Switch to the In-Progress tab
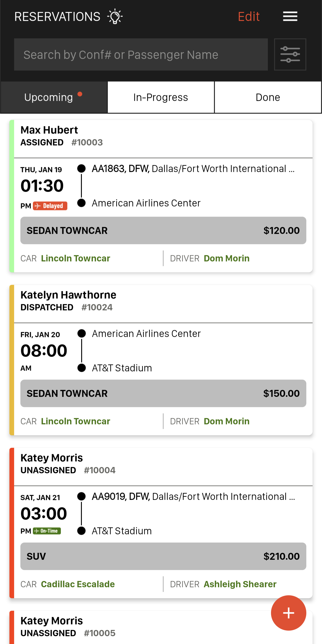 click(161, 97)
